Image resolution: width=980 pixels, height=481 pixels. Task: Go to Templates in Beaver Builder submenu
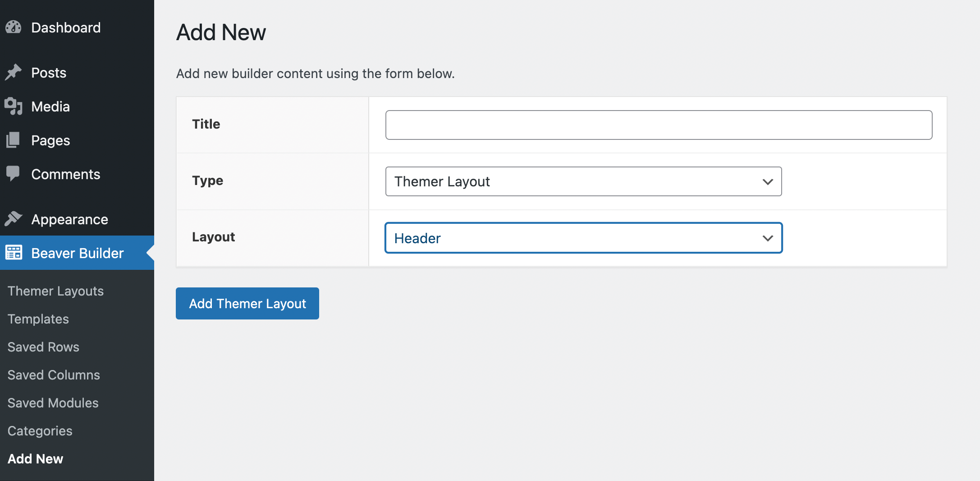click(x=38, y=319)
